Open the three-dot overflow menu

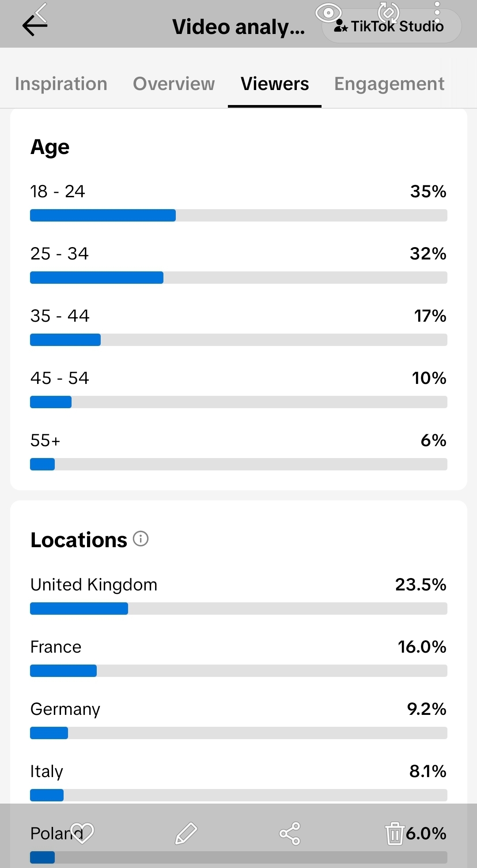click(437, 13)
